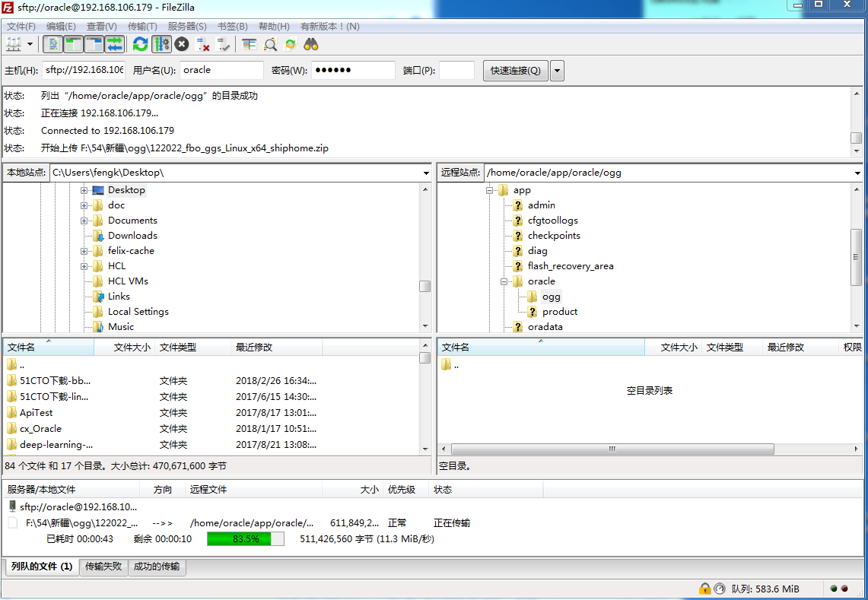Screen dimensions: 868x600
Task: Expand the felix-cache folder node
Action: (84, 251)
